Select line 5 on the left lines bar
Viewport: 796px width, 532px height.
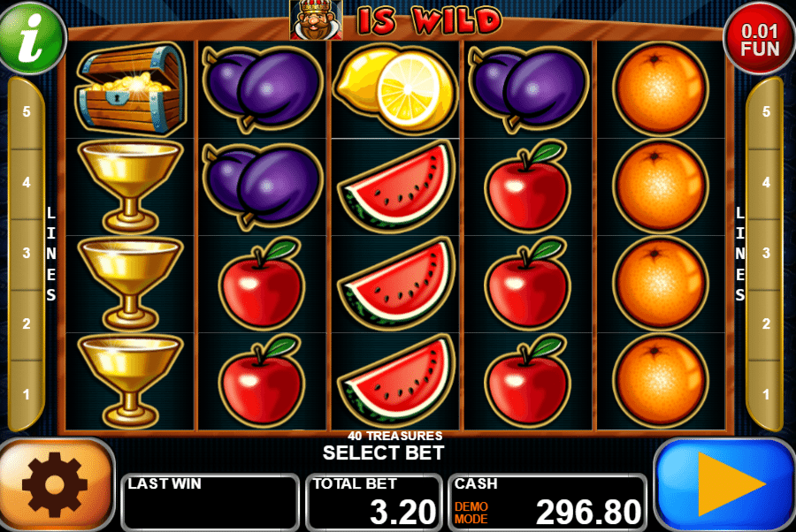[x=27, y=112]
